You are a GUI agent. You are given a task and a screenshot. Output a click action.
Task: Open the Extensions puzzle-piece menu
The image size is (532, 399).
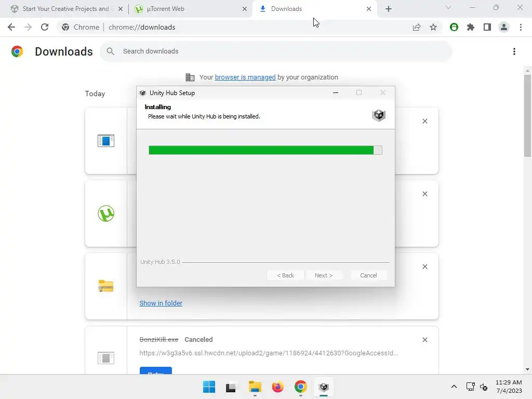tap(471, 27)
